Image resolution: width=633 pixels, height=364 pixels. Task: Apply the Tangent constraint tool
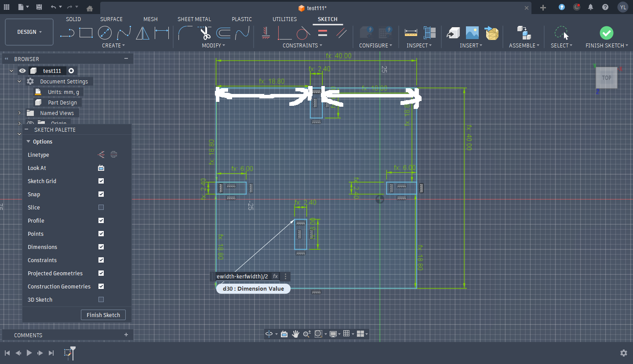[303, 33]
